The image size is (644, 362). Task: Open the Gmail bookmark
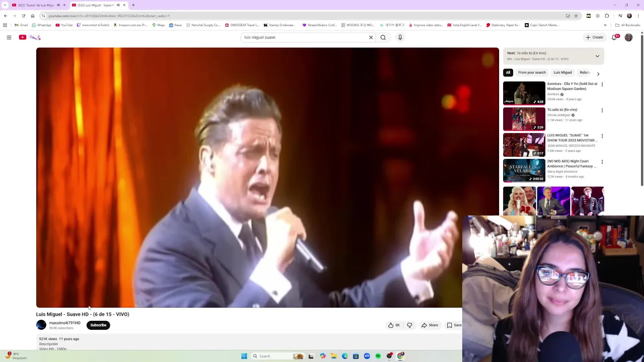pos(21,25)
